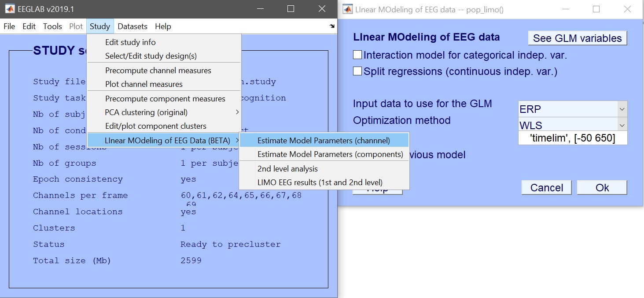This screenshot has width=644, height=298.
Task: Open the File menu in EEGLAB
Action: pyautogui.click(x=9, y=26)
